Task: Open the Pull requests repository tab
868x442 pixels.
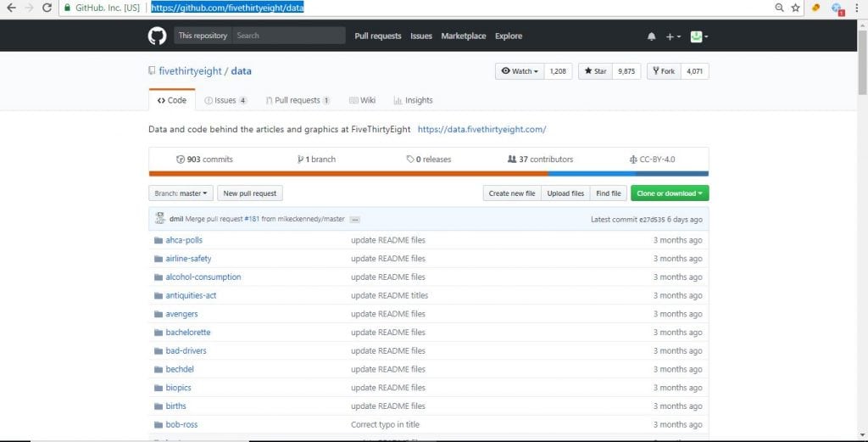Action: (x=298, y=100)
